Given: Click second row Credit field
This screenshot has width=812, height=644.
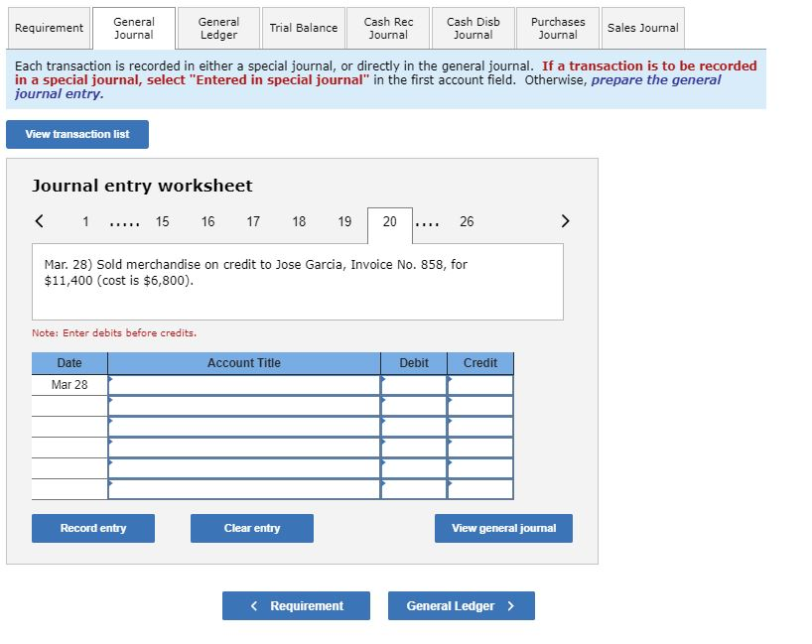Looking at the screenshot, I should pos(480,406).
